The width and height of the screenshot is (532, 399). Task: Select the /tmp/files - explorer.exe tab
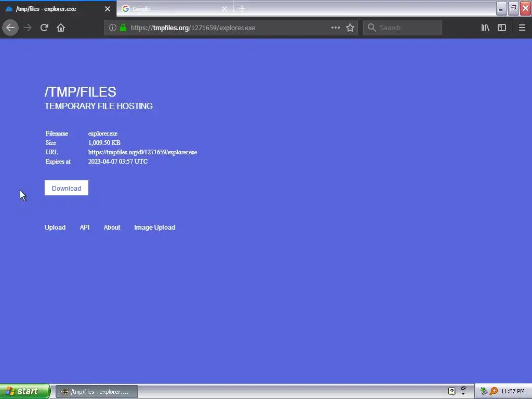(x=58, y=8)
